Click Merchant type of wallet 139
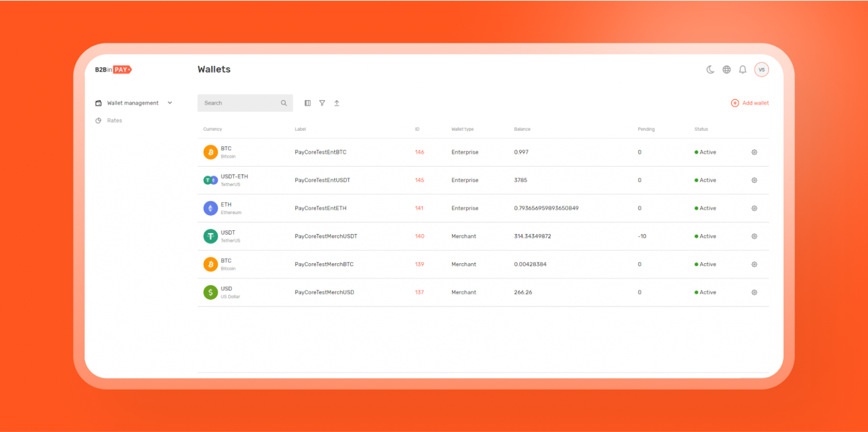The width and height of the screenshot is (868, 432). [464, 264]
